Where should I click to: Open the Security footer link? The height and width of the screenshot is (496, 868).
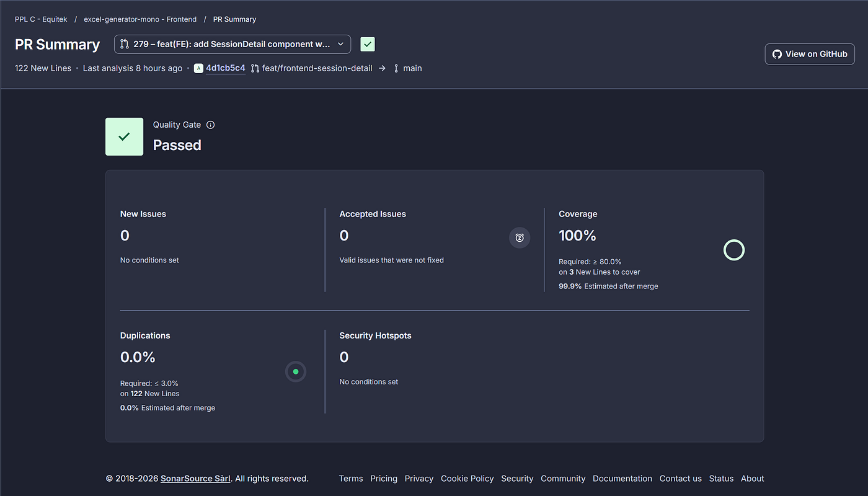pyautogui.click(x=517, y=479)
